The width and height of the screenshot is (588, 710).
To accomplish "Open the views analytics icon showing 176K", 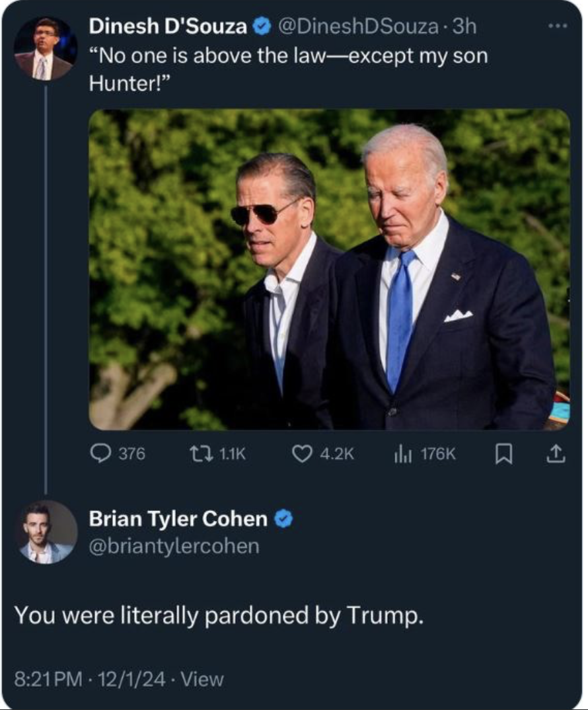I will [x=400, y=454].
